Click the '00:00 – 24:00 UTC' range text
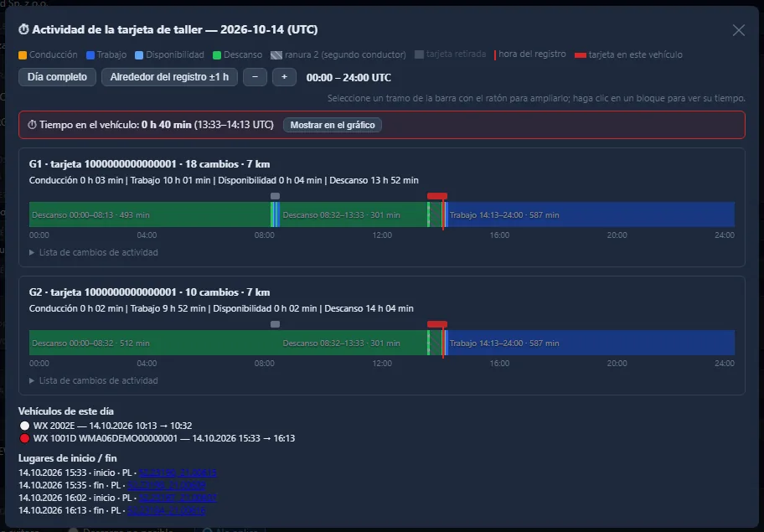764x532 pixels. point(348,77)
